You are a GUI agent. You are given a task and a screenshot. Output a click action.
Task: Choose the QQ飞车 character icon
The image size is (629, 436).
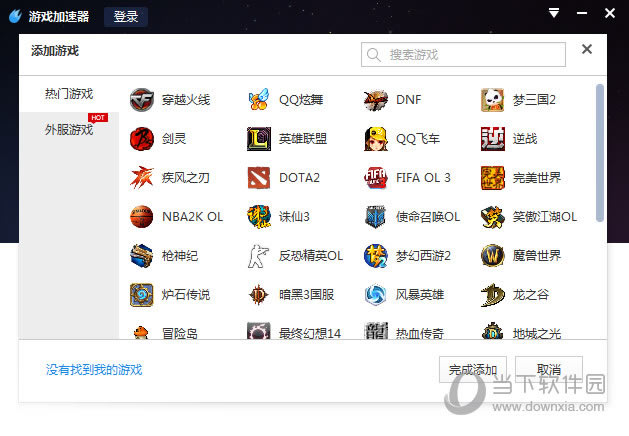click(375, 139)
